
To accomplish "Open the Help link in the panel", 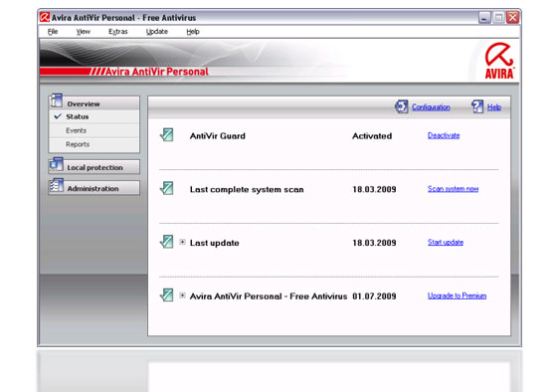I will [x=494, y=107].
